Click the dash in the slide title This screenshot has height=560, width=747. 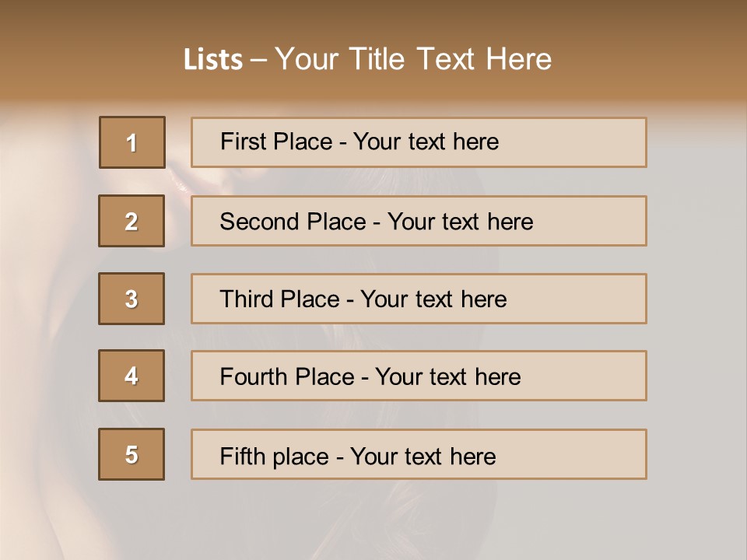coord(259,60)
